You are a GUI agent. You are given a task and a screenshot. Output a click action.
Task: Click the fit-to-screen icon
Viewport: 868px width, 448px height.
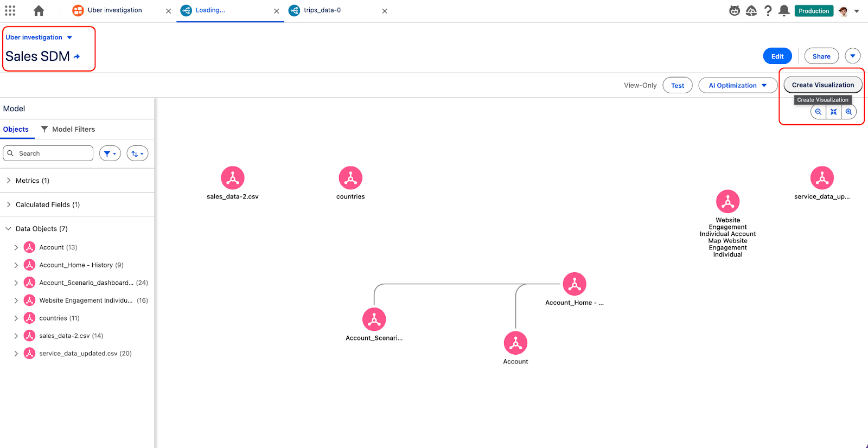tap(834, 112)
